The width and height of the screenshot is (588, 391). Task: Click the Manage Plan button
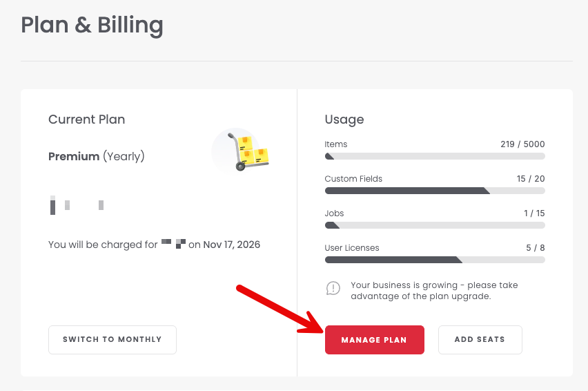tap(374, 340)
